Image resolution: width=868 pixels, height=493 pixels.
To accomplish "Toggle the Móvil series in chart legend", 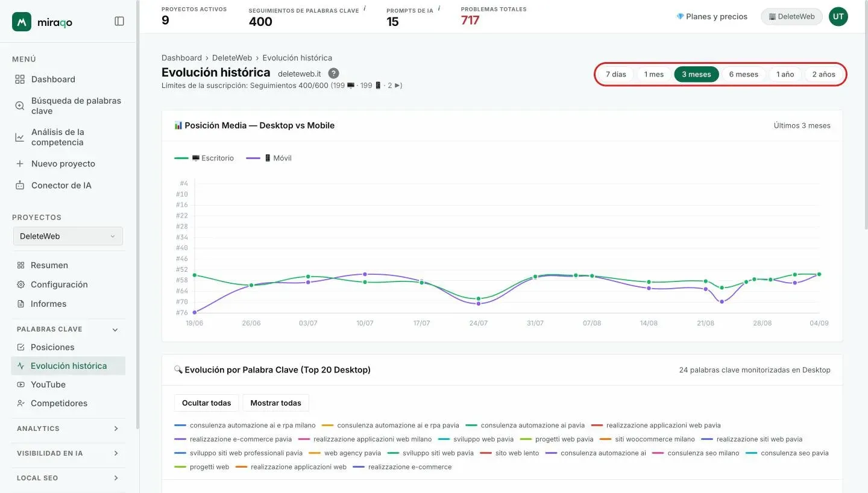I will point(269,158).
